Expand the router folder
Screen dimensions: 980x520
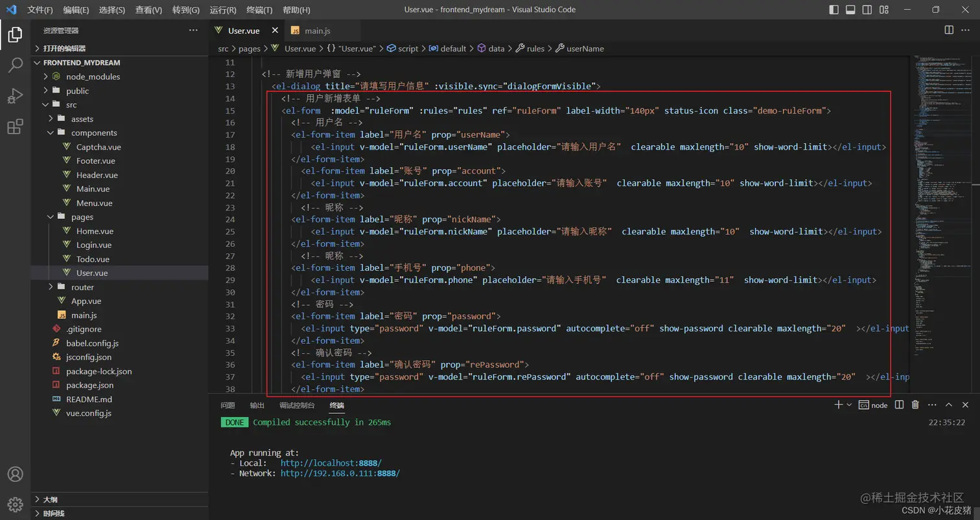120,287
